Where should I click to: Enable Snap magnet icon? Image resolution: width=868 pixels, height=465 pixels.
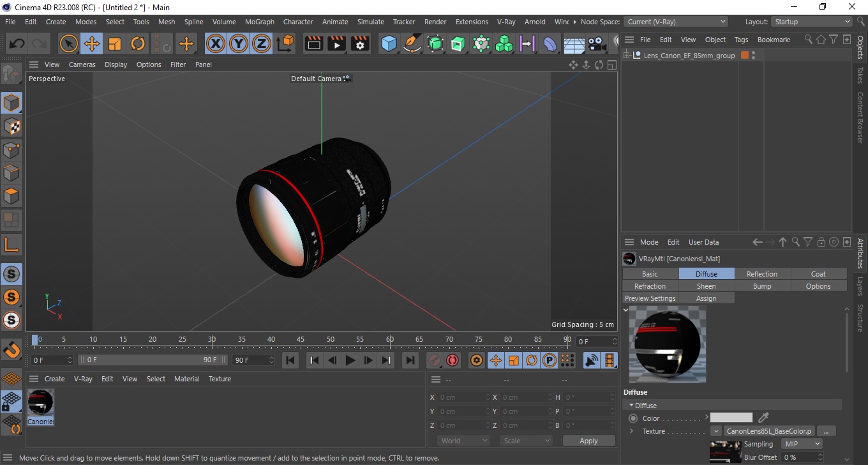pos(11,349)
